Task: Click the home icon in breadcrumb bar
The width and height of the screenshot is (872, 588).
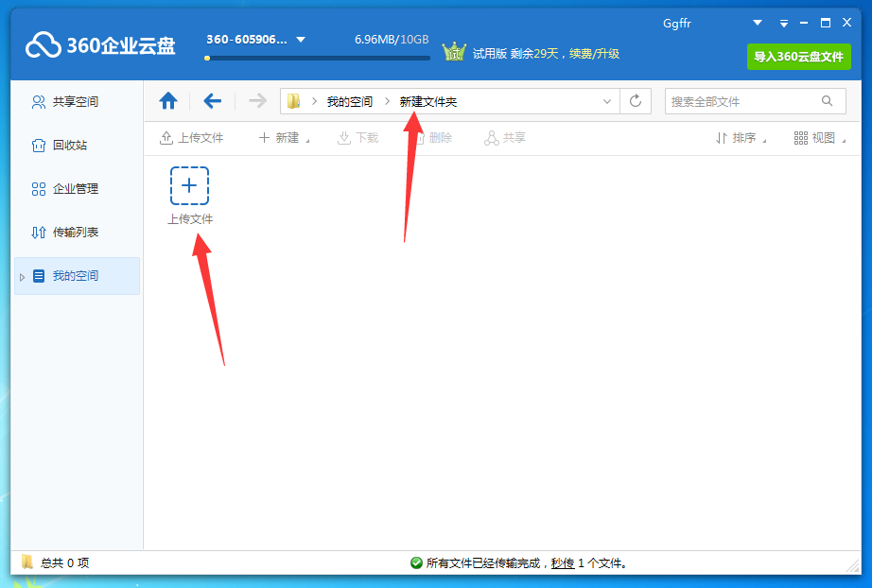Action: pyautogui.click(x=168, y=100)
